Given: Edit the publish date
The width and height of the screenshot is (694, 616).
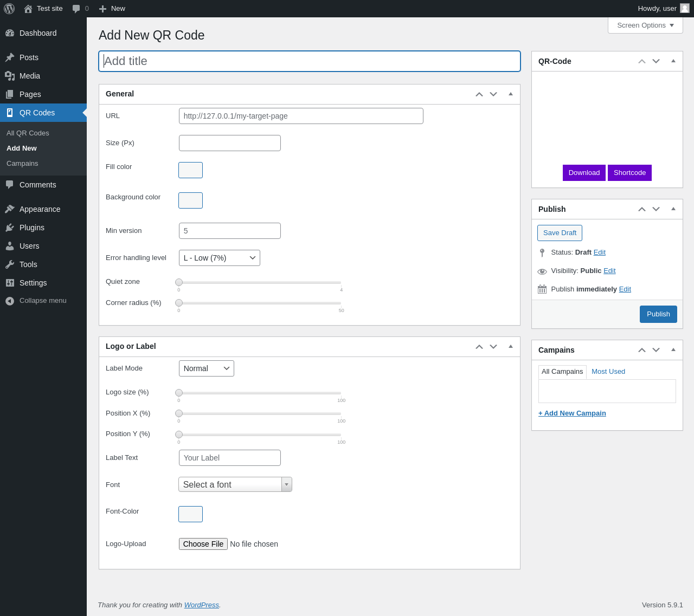Looking at the screenshot, I should [625, 289].
